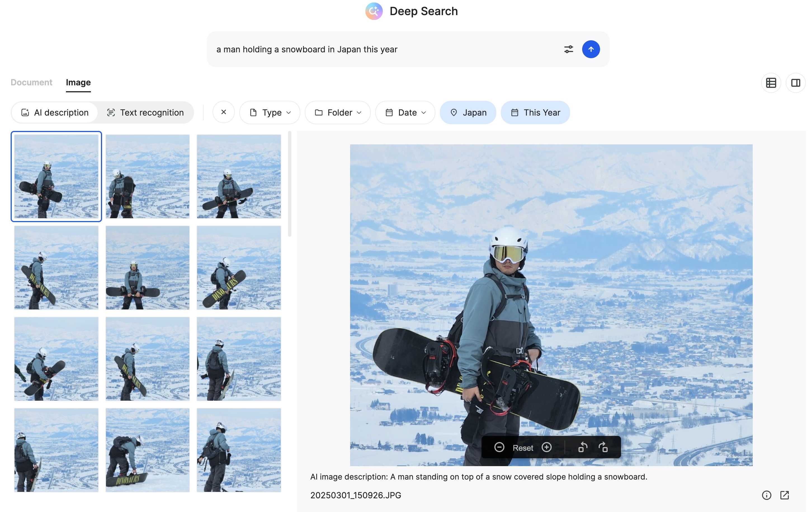This screenshot has height=512, width=812.
Task: Open the image in external viewer
Action: [785, 495]
